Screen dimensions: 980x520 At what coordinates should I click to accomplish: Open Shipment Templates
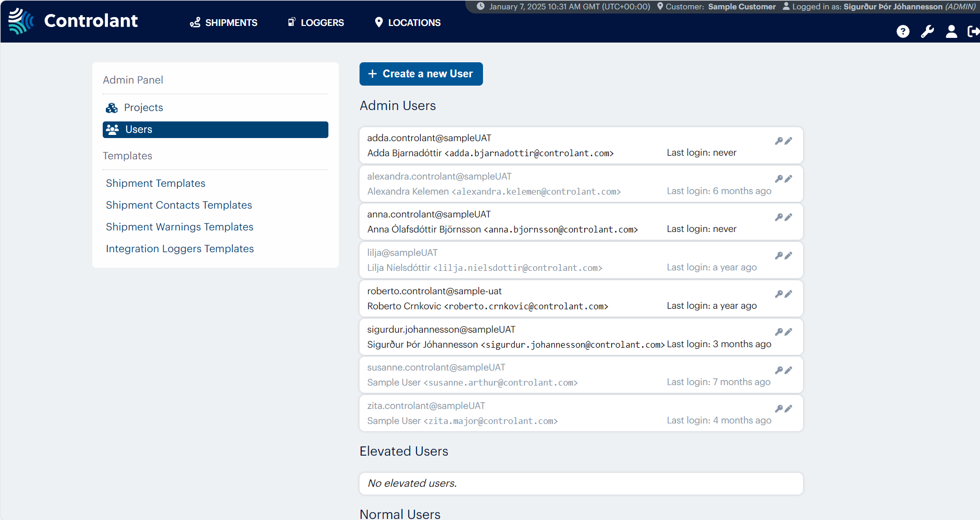[x=156, y=183]
